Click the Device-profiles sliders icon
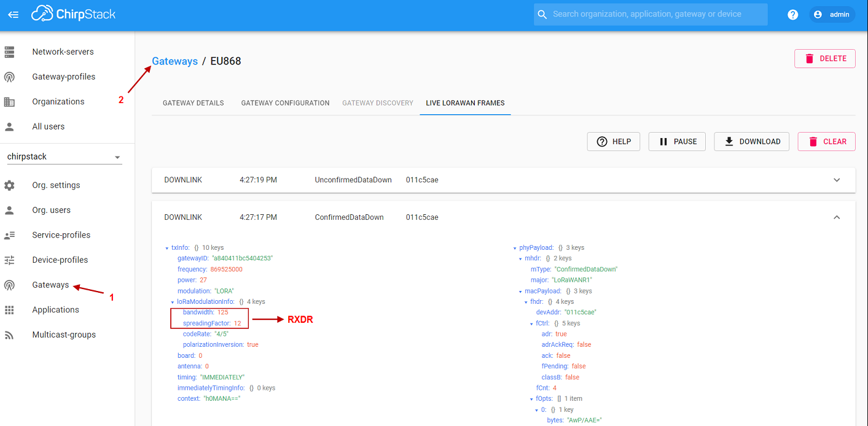Image resolution: width=868 pixels, height=426 pixels. pos(9,260)
